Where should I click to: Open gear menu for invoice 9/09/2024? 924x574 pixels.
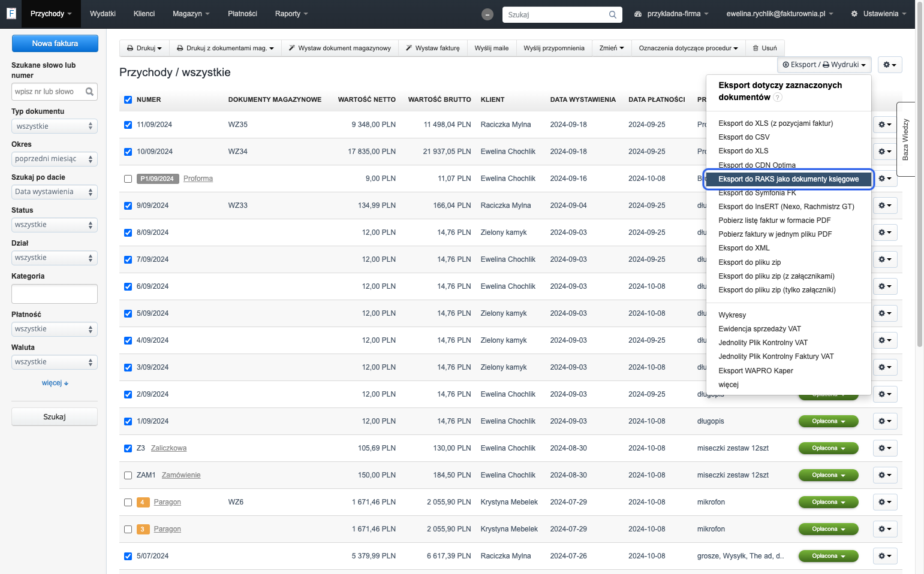tap(885, 206)
